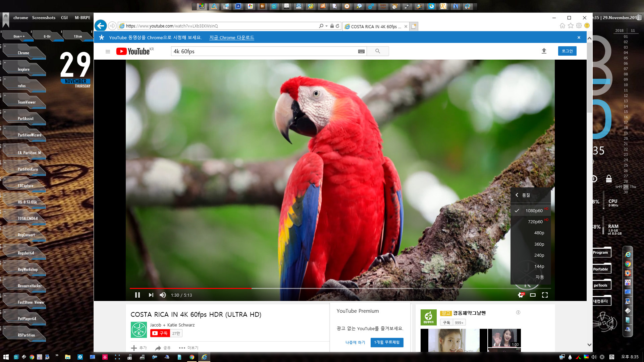Select the COSTA RICA IN 4K tab
The height and width of the screenshot is (362, 644).
point(376,26)
